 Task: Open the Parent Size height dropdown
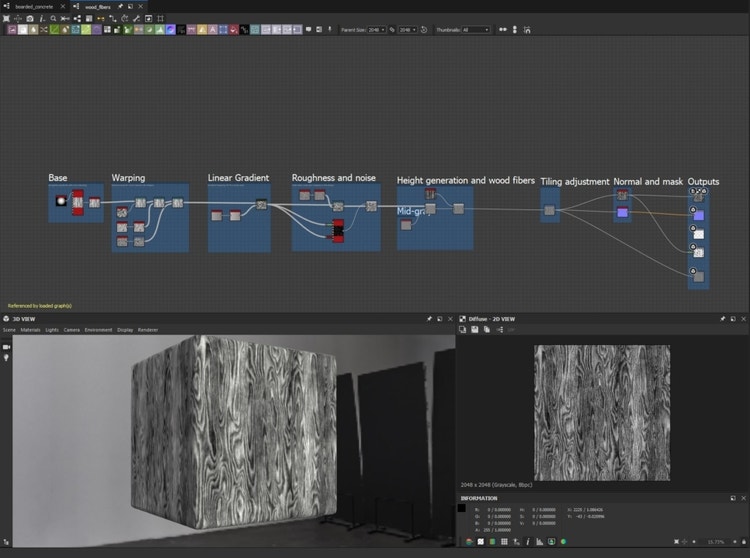(408, 30)
